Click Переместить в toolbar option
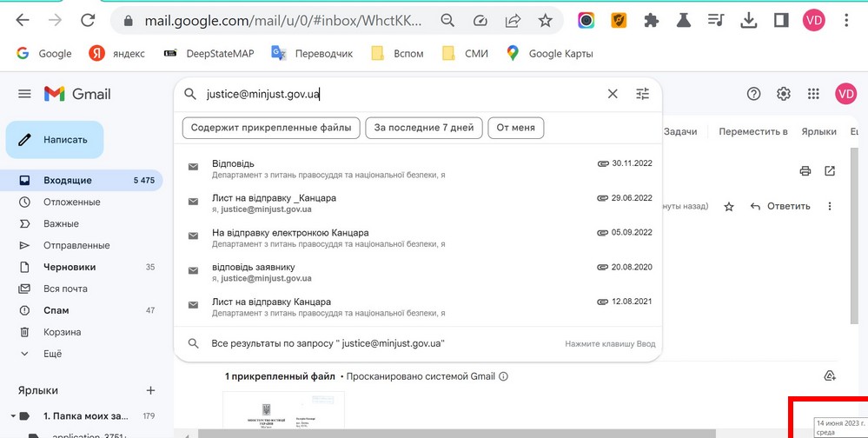Viewport: 868px width, 438px height. (x=752, y=132)
